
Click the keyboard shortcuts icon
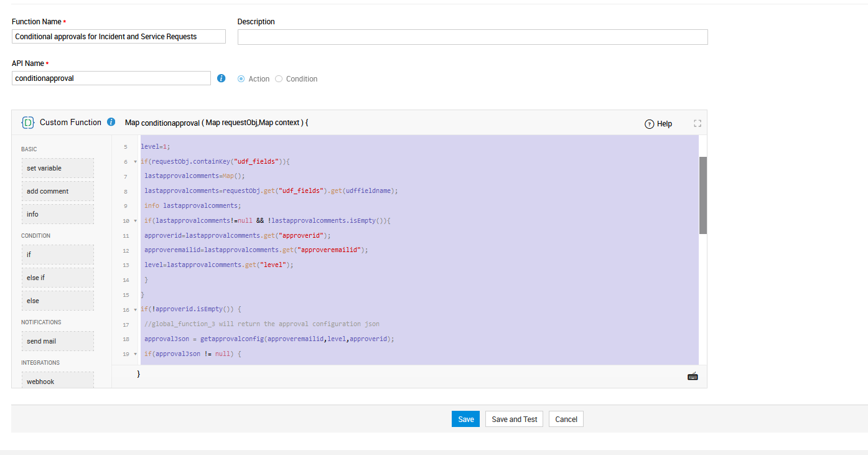693,376
